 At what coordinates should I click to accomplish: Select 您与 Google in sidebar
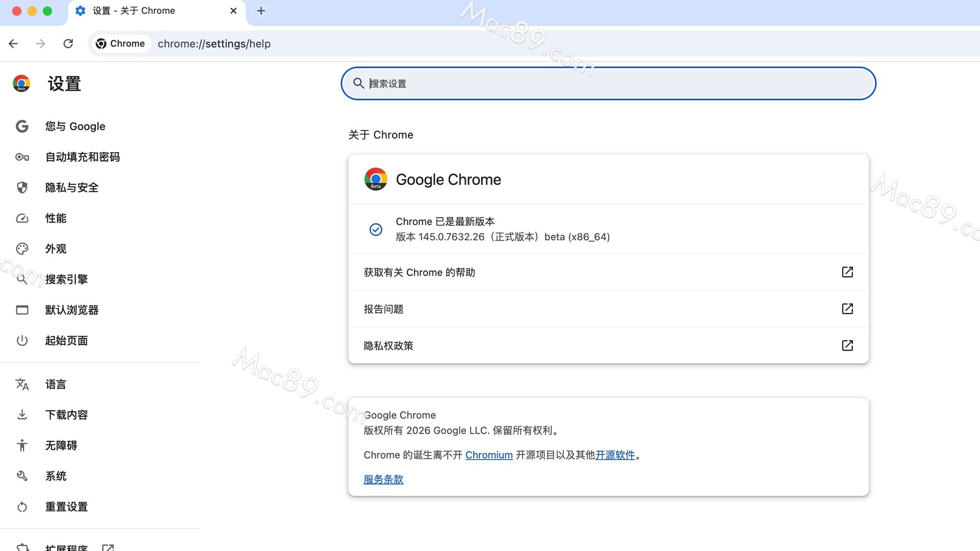(x=75, y=127)
